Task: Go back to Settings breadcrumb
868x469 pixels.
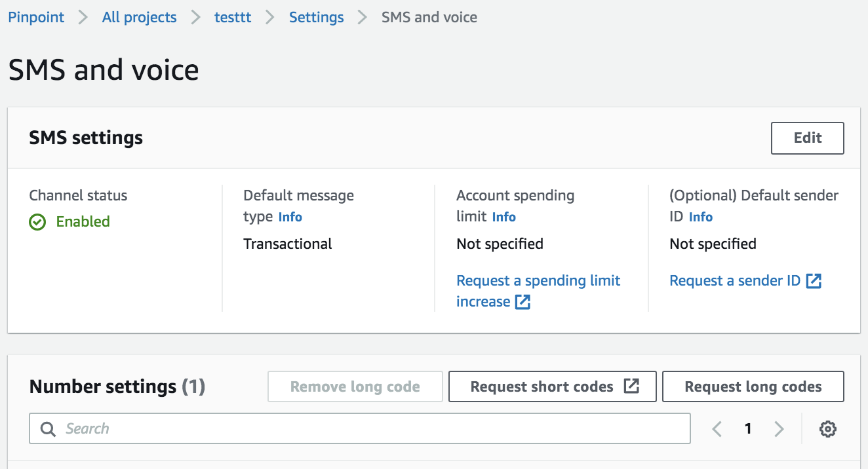Action: pyautogui.click(x=316, y=18)
